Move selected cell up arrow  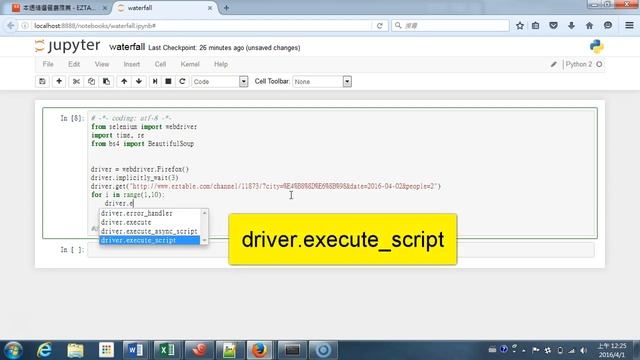(x=124, y=81)
